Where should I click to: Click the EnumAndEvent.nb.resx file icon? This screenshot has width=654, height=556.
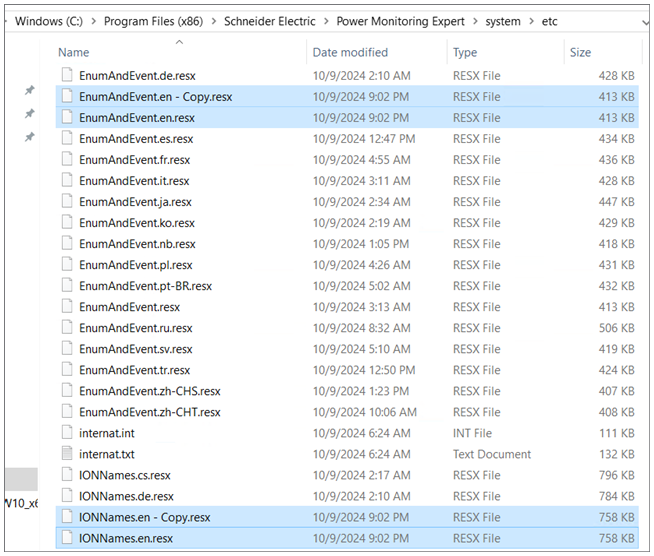67,243
